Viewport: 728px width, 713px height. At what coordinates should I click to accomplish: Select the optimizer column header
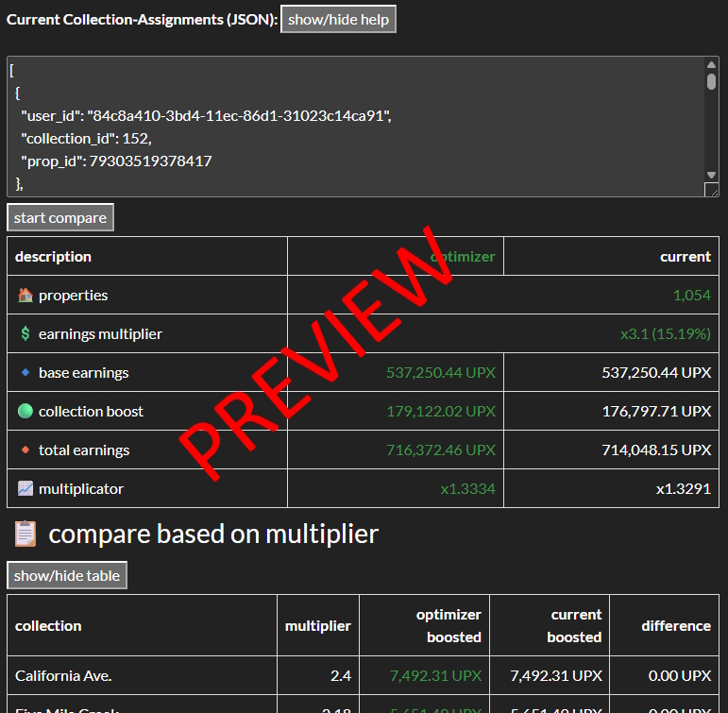[463, 257]
